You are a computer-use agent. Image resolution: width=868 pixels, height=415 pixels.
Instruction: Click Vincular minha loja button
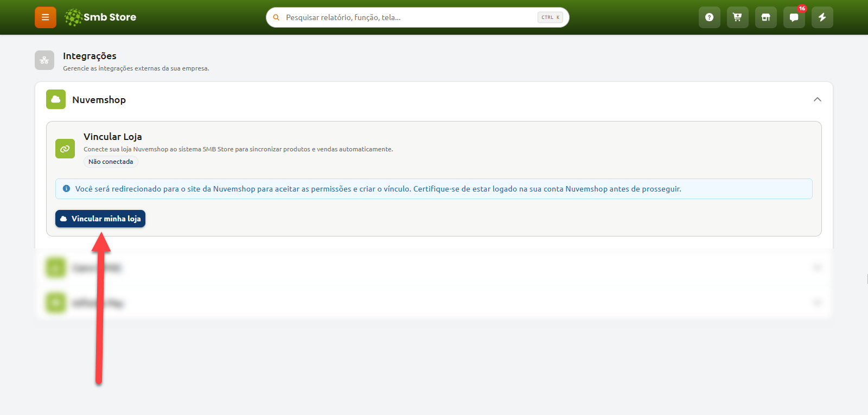pyautogui.click(x=100, y=219)
